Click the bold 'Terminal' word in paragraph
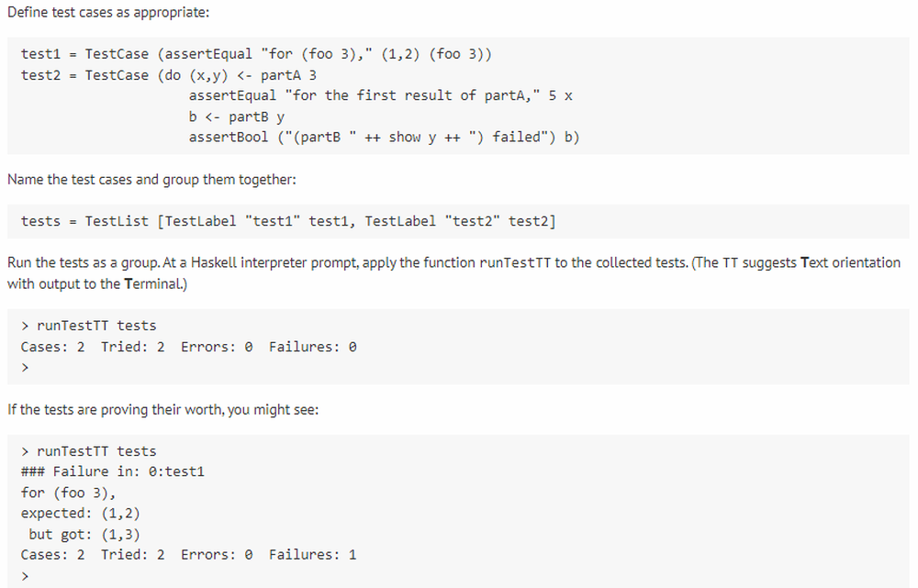 coord(156,284)
